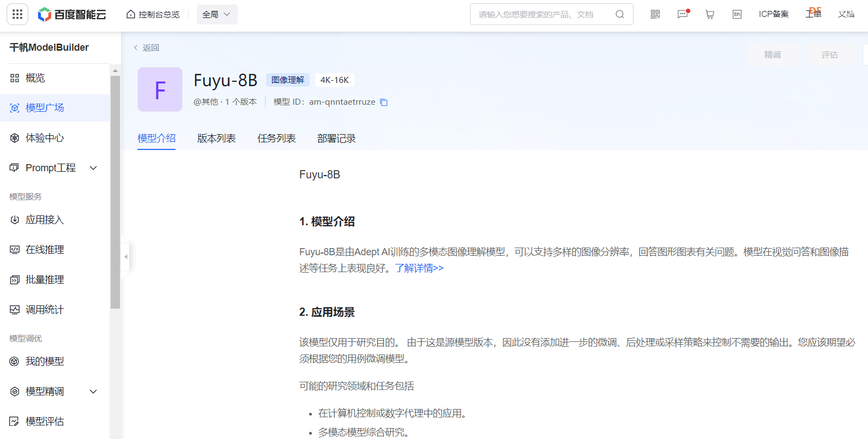Image resolution: width=868 pixels, height=439 pixels.
Task: Click the 1. 模型介绍 heading
Action: [x=327, y=221]
